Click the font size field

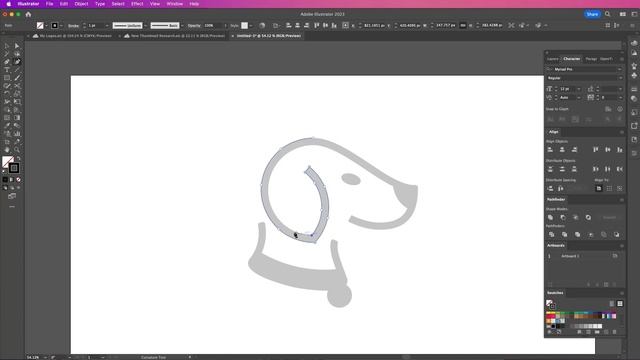click(567, 89)
